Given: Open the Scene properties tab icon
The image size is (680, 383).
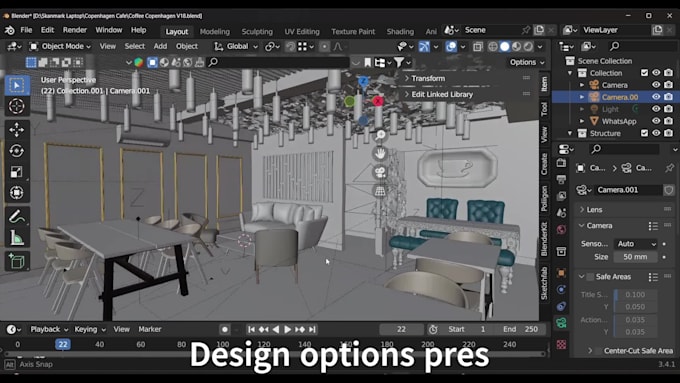Looking at the screenshot, I should click(x=561, y=213).
